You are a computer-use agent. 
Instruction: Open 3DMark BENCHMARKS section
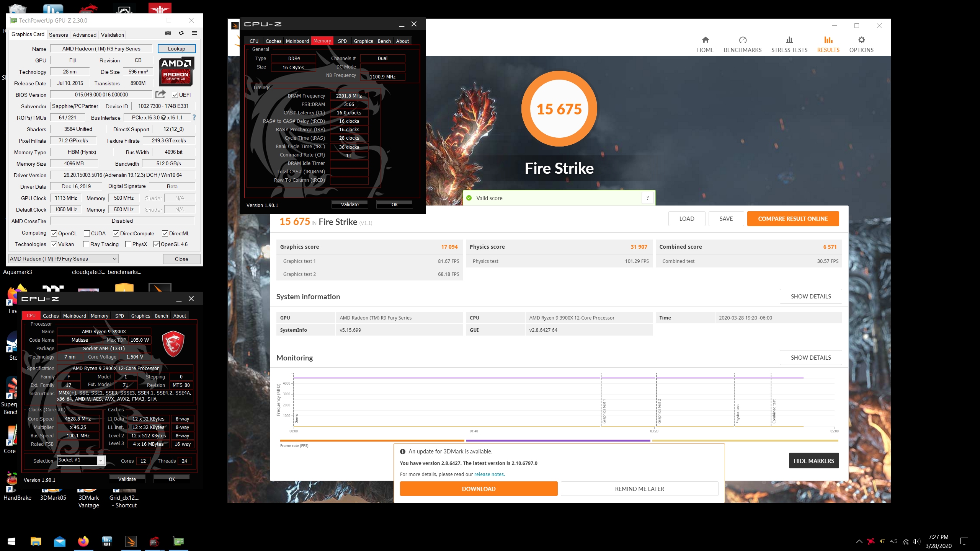click(x=742, y=45)
